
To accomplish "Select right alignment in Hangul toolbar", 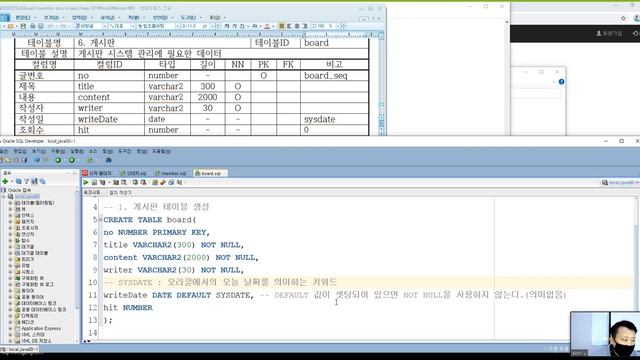I will (x=304, y=26).
